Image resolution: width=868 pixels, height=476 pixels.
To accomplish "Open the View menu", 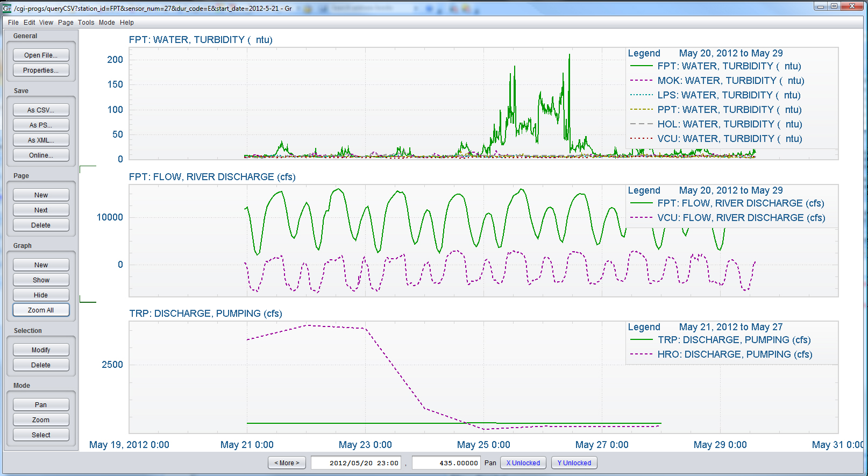I will pyautogui.click(x=46, y=23).
